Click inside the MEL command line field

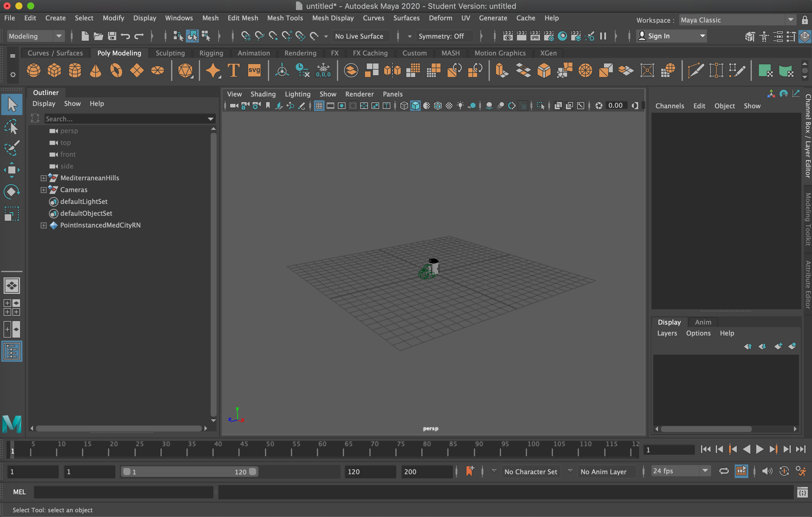pos(123,492)
